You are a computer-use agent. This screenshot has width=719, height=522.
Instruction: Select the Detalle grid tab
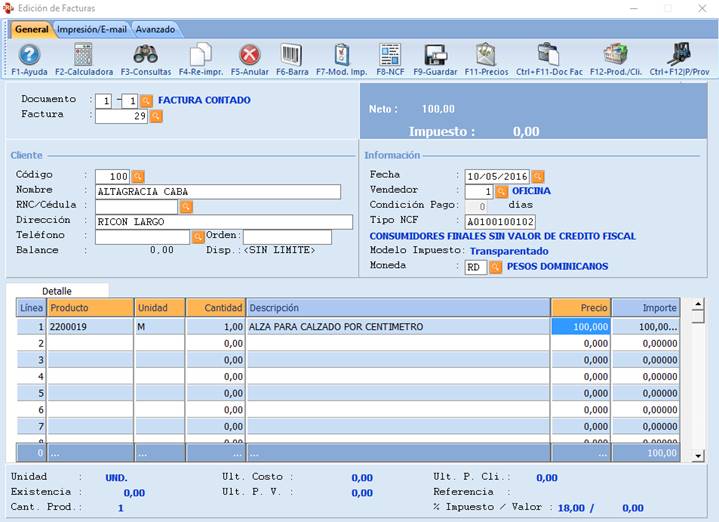[56, 290]
